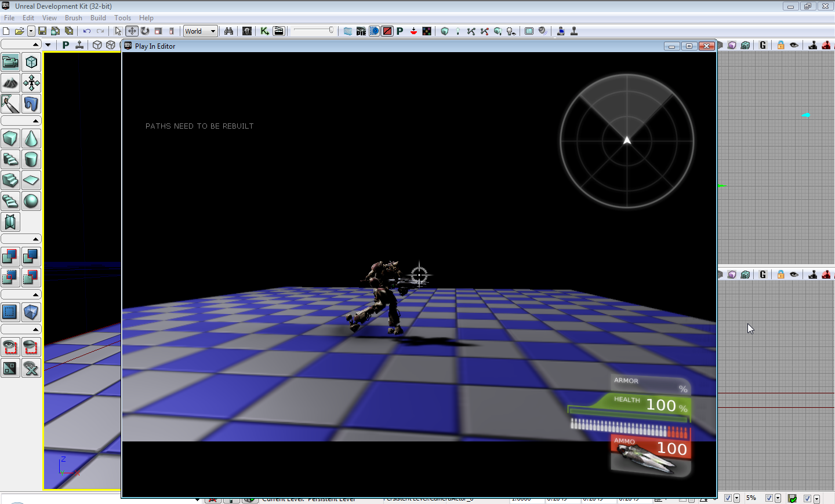The image size is (835, 504).
Task: Open the File menu
Action: (9, 18)
